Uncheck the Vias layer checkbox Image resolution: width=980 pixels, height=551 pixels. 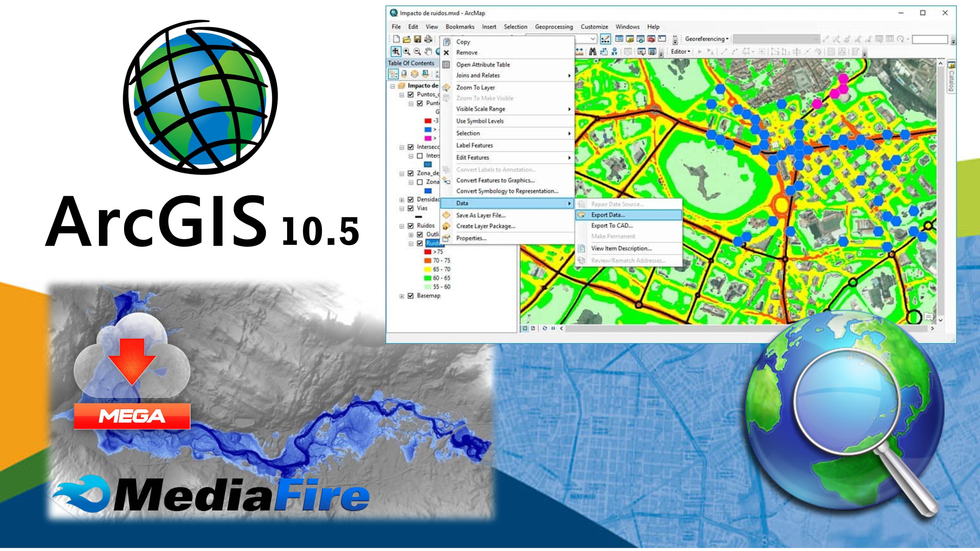click(x=410, y=208)
